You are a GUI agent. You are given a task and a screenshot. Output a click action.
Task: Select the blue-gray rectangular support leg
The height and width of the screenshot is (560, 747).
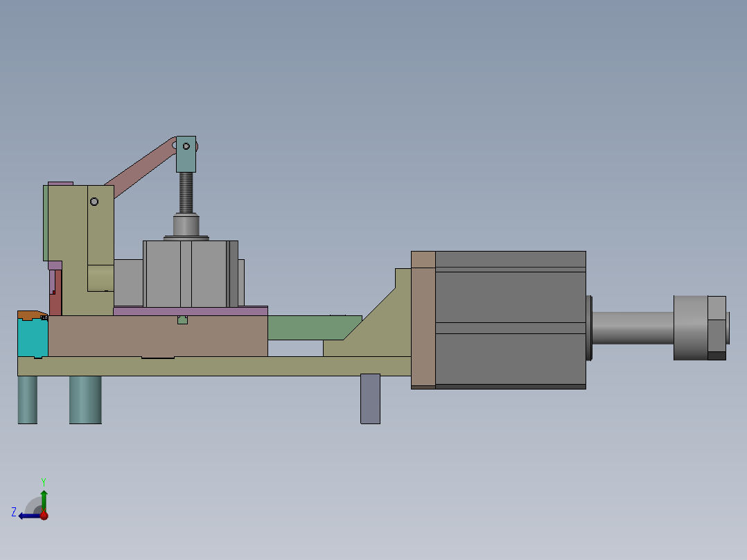coord(370,399)
